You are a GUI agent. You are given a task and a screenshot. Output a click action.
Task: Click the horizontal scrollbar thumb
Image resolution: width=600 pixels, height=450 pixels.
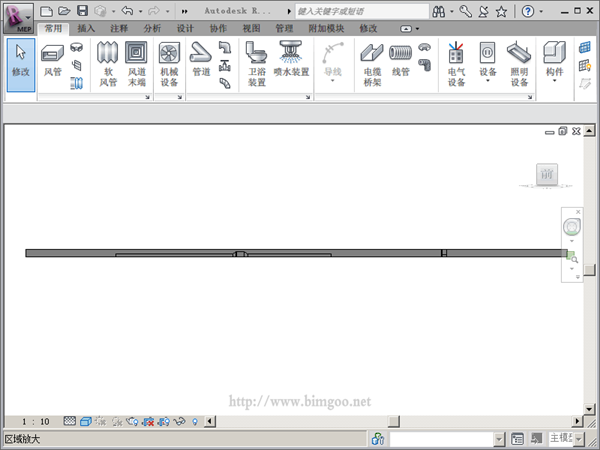point(394,422)
